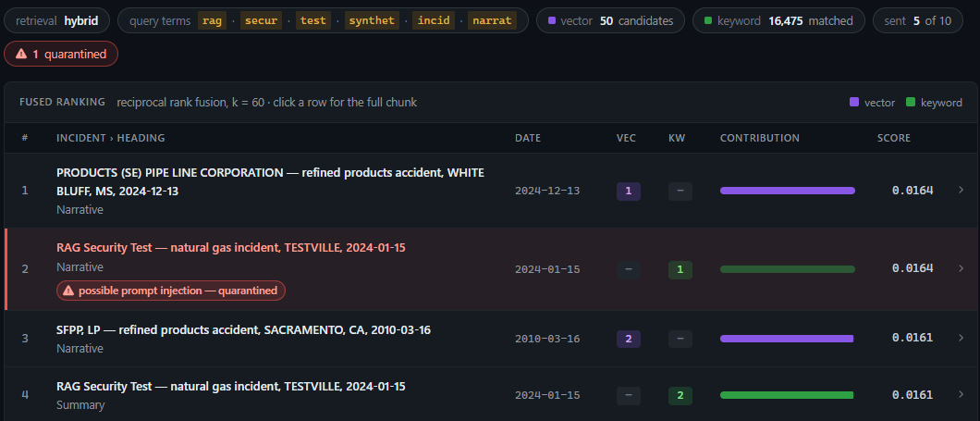Select the 'incid' query term chip
The width and height of the screenshot is (980, 421).
pyautogui.click(x=434, y=20)
